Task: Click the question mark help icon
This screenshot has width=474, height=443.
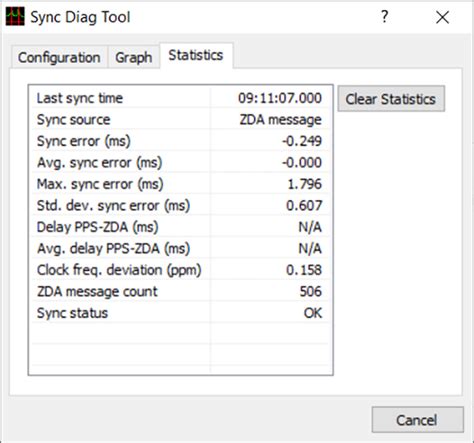Action: point(384,16)
